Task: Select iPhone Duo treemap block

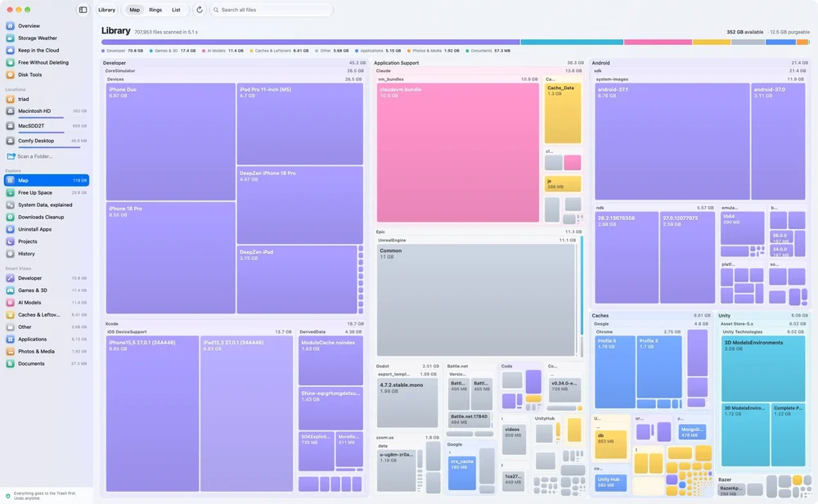Action: pos(171,142)
